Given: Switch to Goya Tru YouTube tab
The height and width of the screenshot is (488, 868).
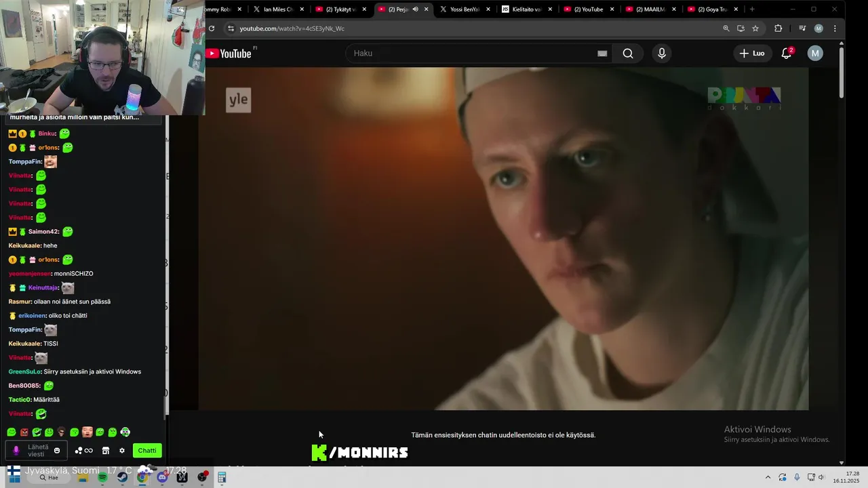Looking at the screenshot, I should pos(711,9).
